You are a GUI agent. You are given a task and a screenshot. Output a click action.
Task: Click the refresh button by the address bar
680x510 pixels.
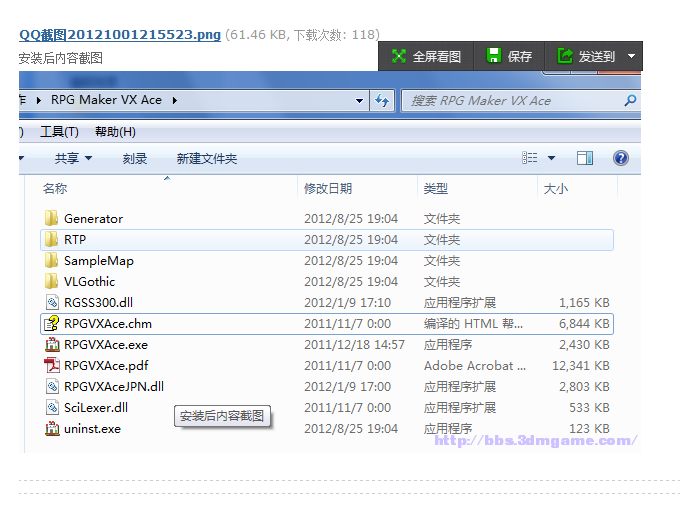[382, 101]
